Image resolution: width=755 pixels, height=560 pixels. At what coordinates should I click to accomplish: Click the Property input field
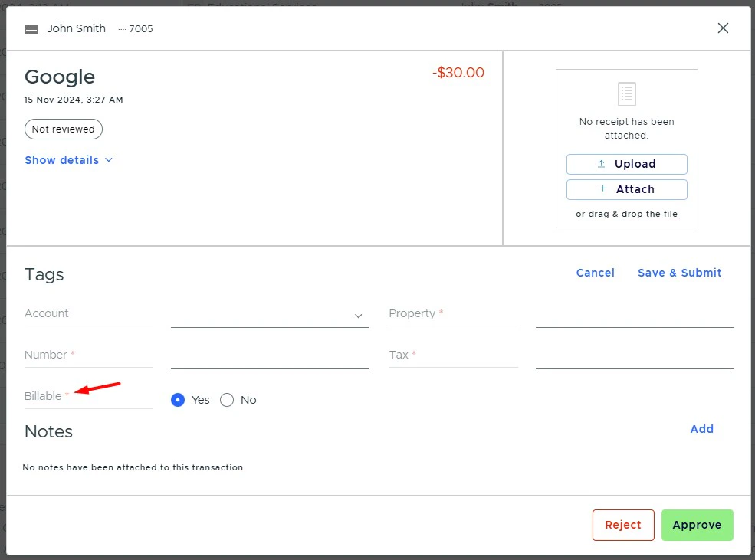[x=634, y=316]
